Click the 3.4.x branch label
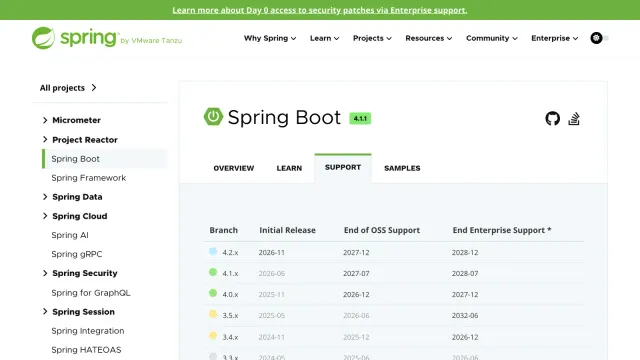Screen dimensions: 640x360 click(230, 337)
